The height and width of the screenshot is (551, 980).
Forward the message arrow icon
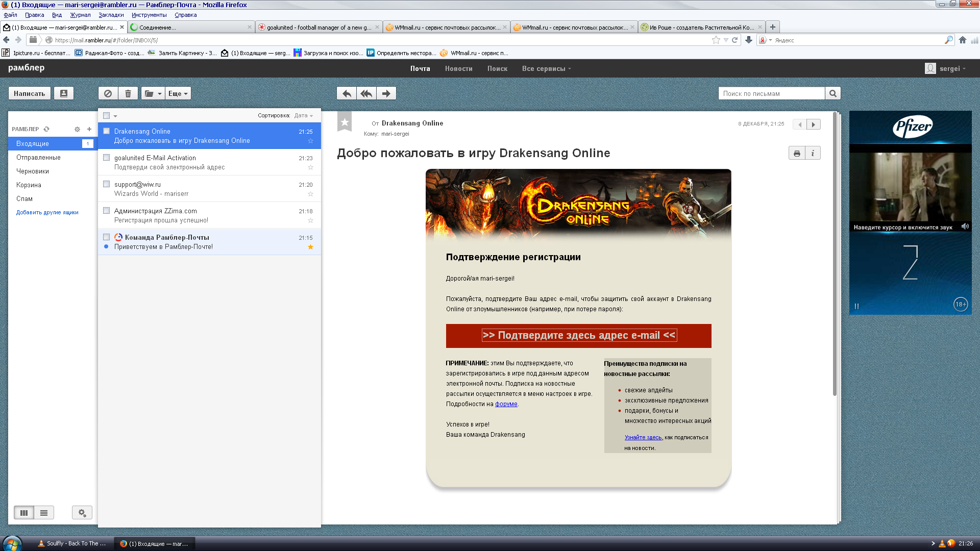pos(386,93)
